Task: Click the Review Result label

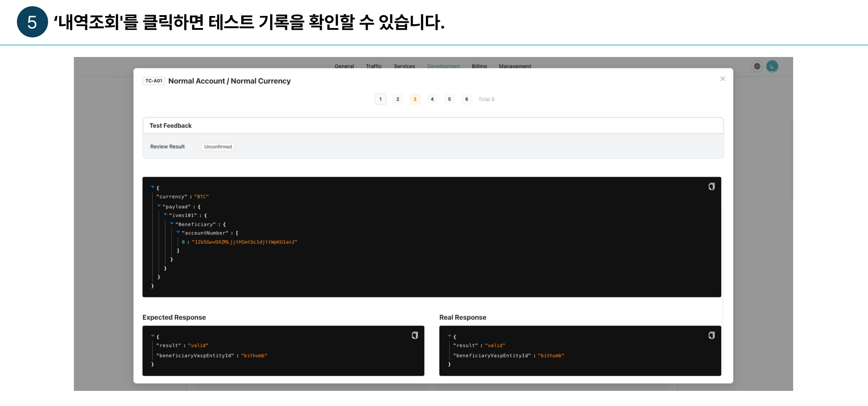Action: pos(167,147)
